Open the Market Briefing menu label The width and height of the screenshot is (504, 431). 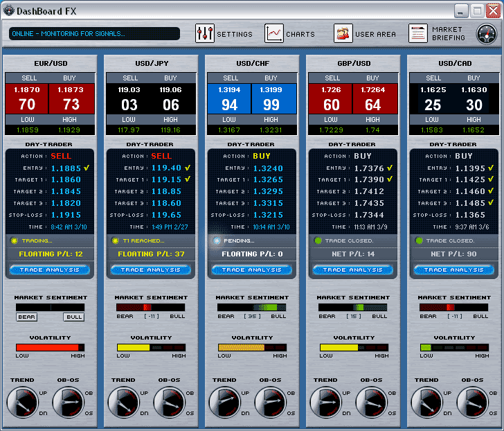[x=449, y=34]
